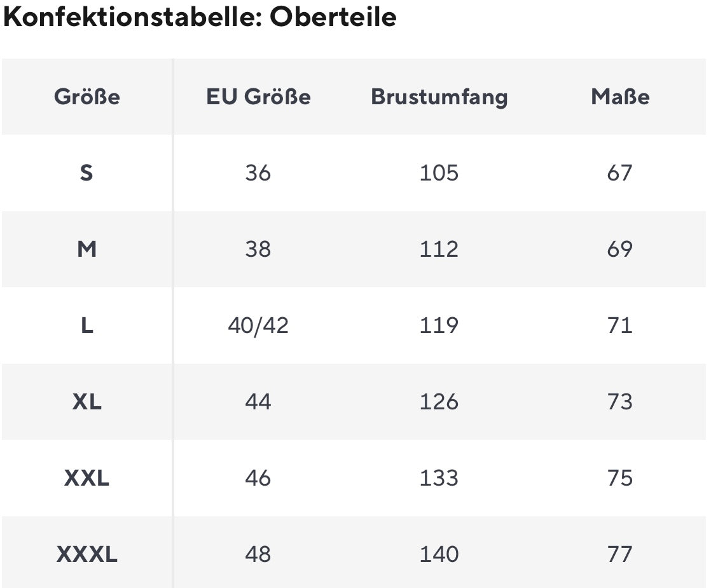The width and height of the screenshot is (711, 588).
Task: Click the EU Größe column header
Action: 258,97
